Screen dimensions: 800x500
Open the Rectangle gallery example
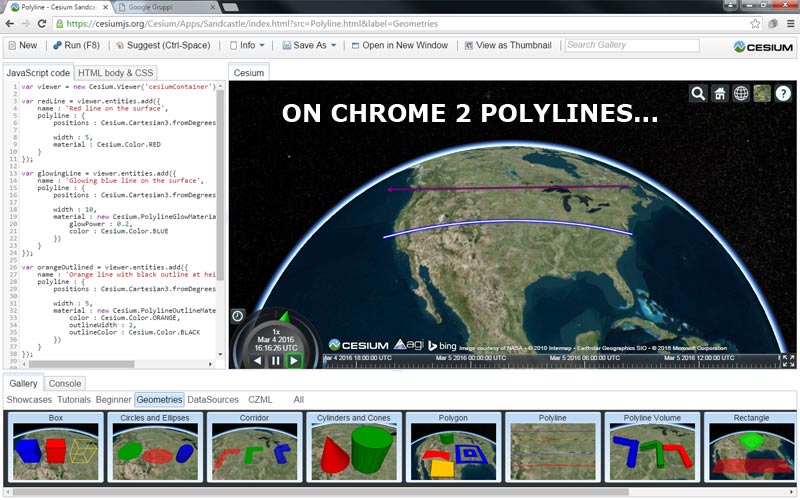click(751, 447)
